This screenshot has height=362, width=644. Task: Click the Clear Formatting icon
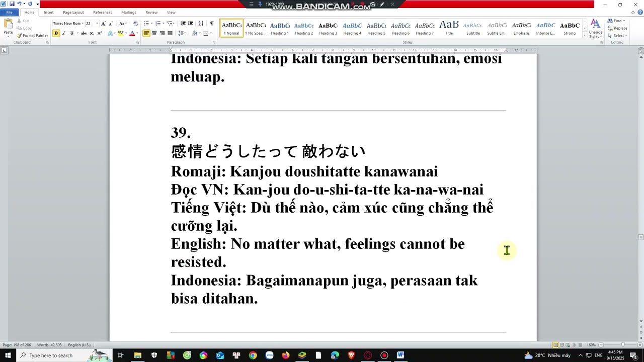135,24
